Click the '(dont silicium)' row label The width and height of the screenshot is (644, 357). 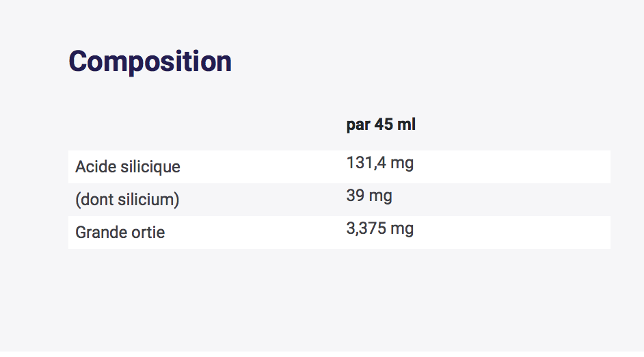(x=127, y=200)
